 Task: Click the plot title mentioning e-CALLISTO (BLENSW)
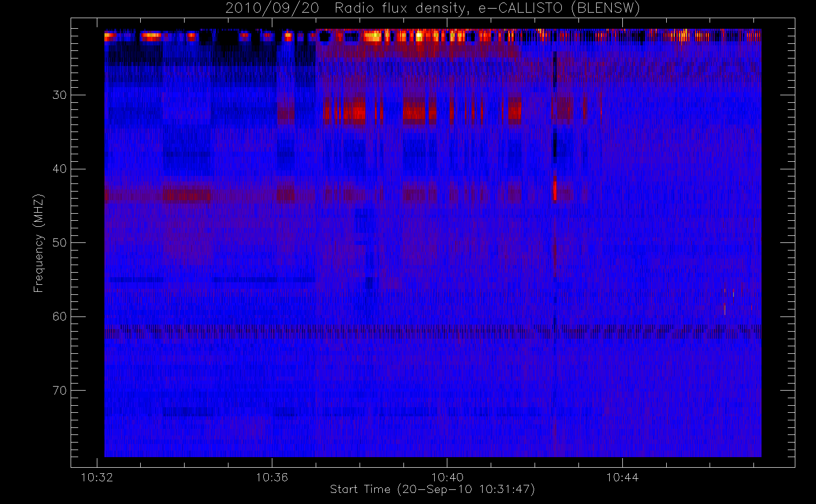pos(432,9)
